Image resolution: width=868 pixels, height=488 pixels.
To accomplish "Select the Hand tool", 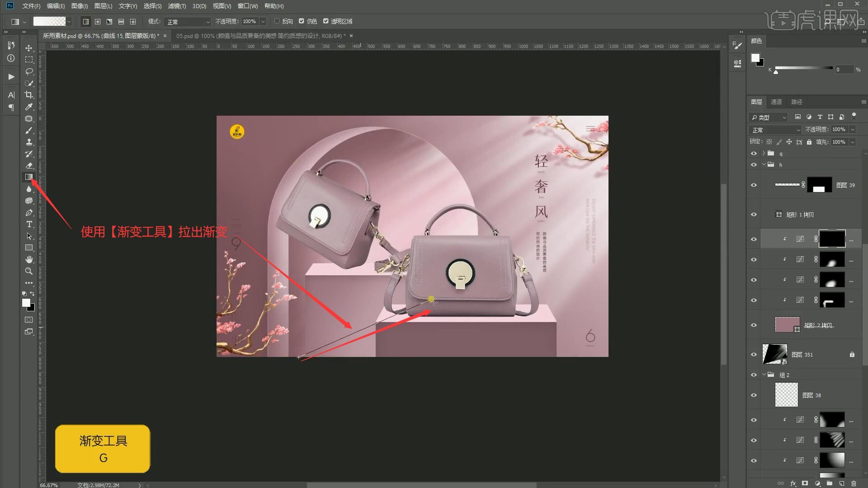I will coord(29,259).
